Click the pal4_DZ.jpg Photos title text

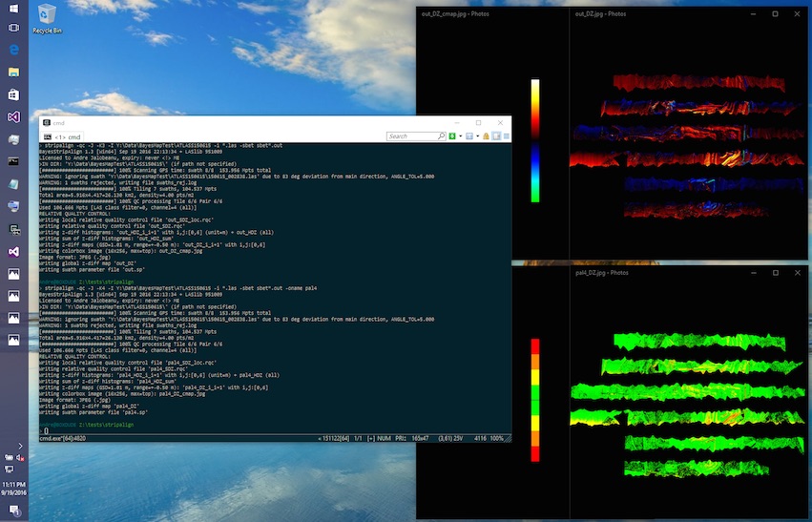click(x=602, y=273)
